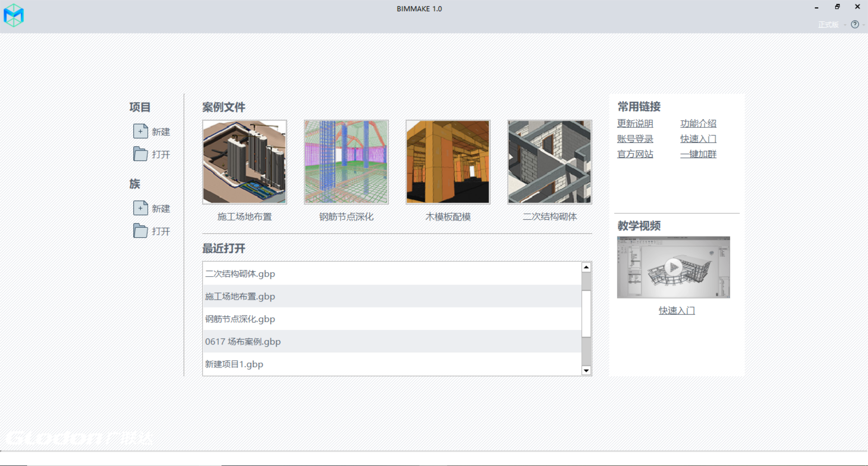The height and width of the screenshot is (466, 868).
Task: Open the 二次结构砌体 sample thumbnail
Action: (x=550, y=162)
